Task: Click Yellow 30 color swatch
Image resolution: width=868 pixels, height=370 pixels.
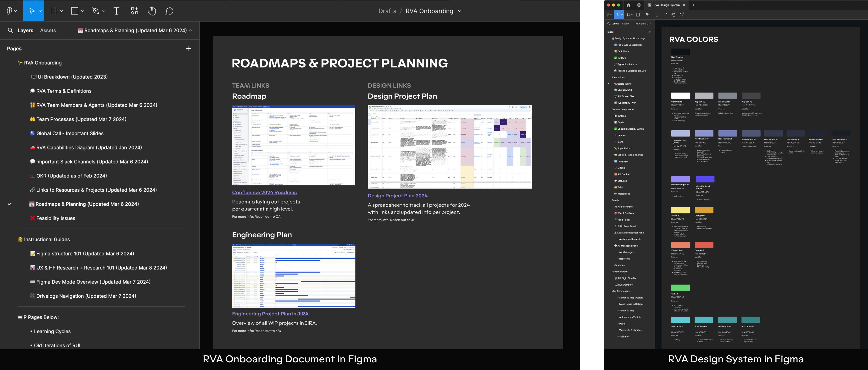Action: (680, 210)
